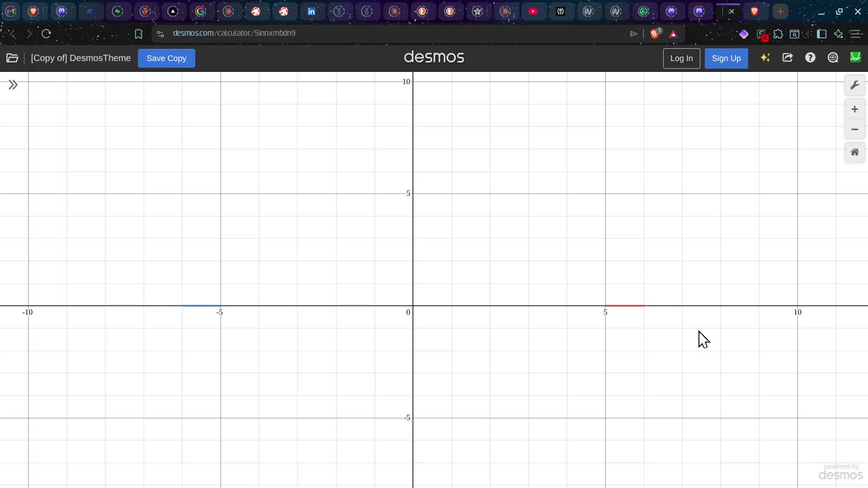Switch to the first Mastodon tab
The height and width of the screenshot is (488, 868).
pos(62,11)
